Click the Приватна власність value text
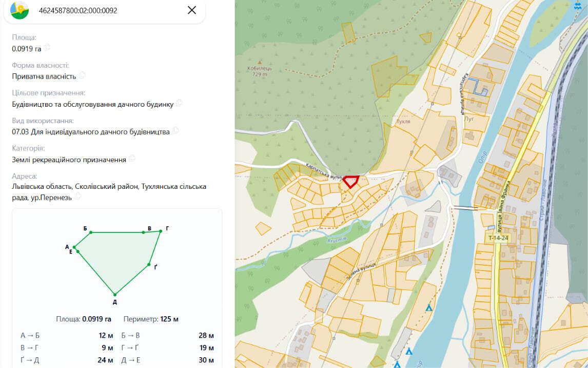Viewport: 588px width, 368px height. tap(44, 76)
